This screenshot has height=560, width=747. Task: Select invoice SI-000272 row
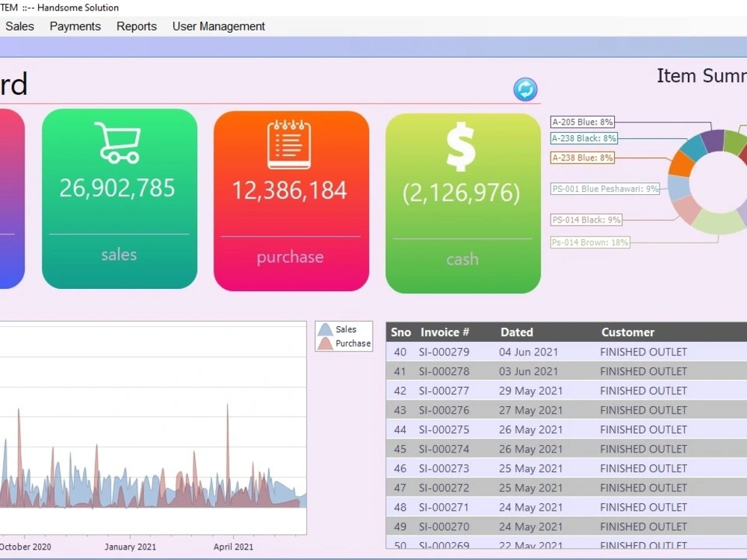tap(566, 488)
